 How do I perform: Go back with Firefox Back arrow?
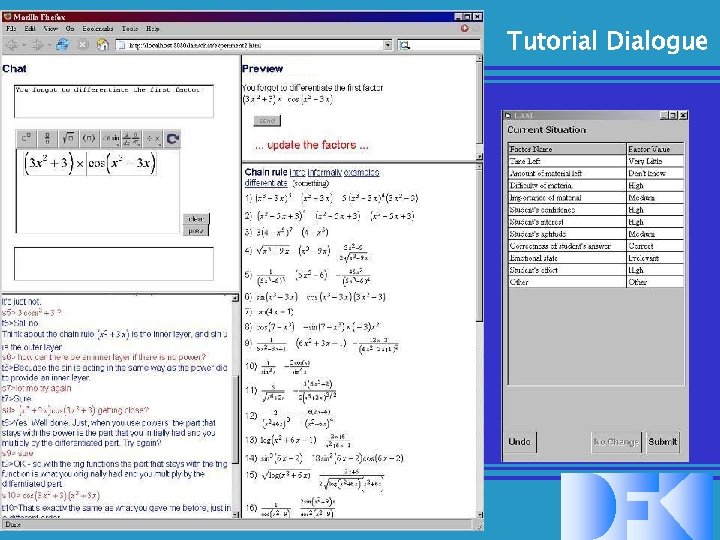(x=12, y=45)
